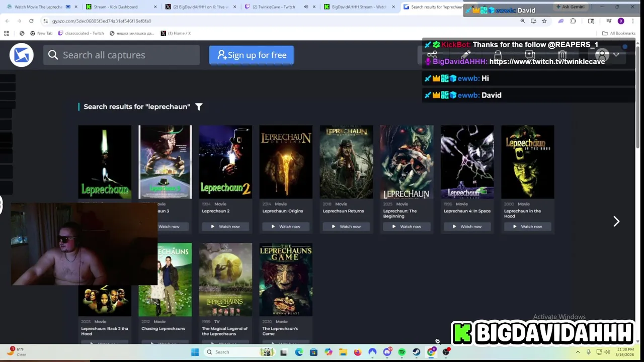Focus the Search all captures field

(x=121, y=55)
